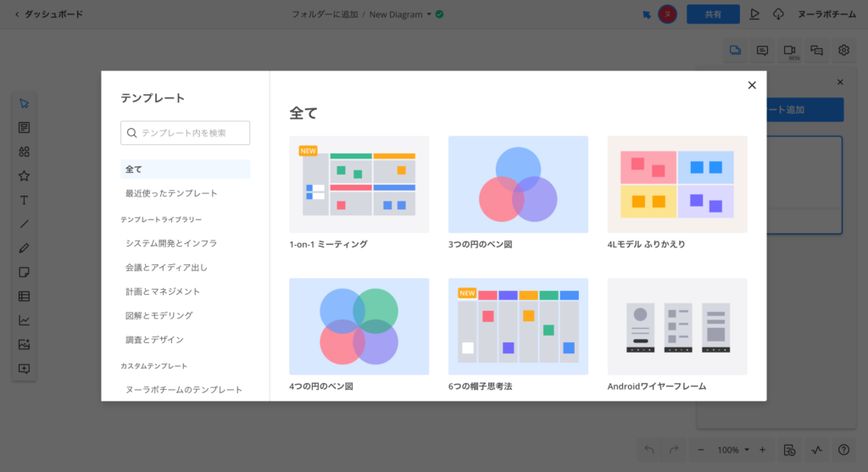The height and width of the screenshot is (472, 868).
Task: Select the Text tool icon
Action: click(24, 200)
